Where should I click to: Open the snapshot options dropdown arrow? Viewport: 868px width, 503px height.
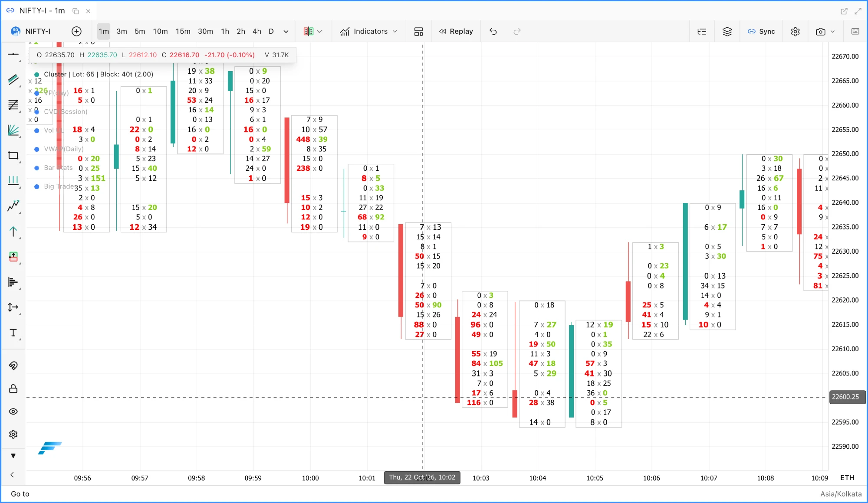pyautogui.click(x=833, y=31)
